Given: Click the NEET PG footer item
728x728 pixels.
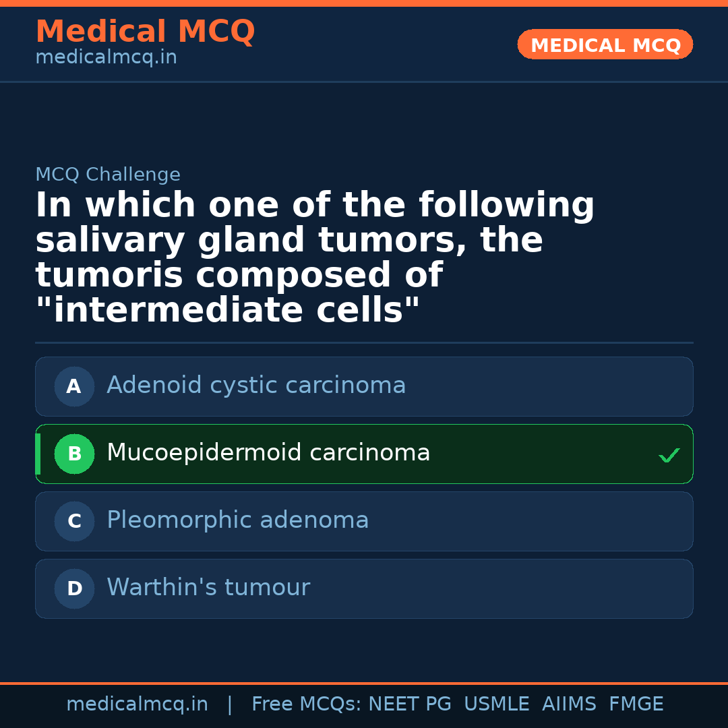Looking at the screenshot, I should pos(410,704).
